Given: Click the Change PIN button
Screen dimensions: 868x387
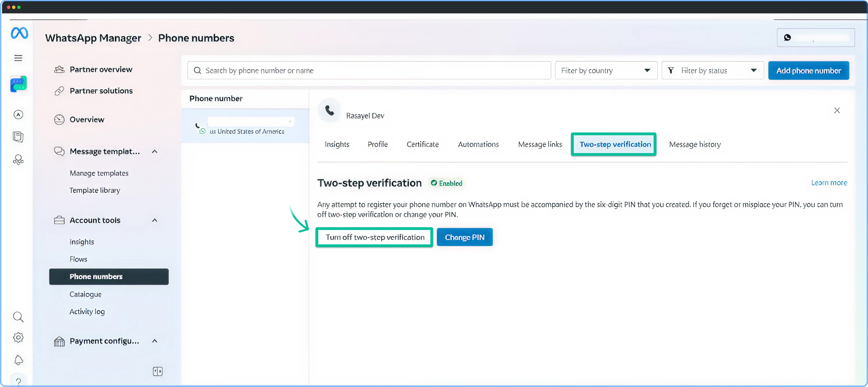Looking at the screenshot, I should point(464,237).
